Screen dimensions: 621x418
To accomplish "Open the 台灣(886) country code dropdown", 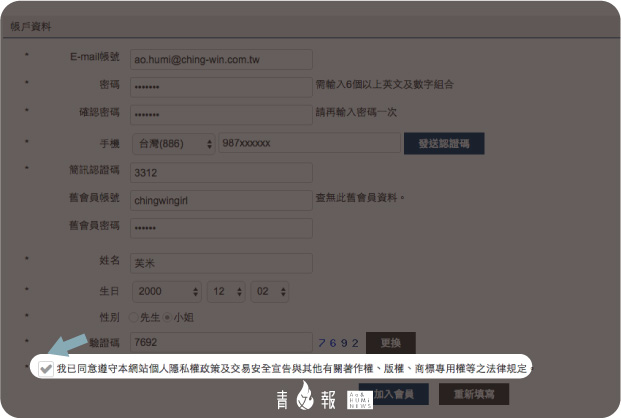I will 173,144.
